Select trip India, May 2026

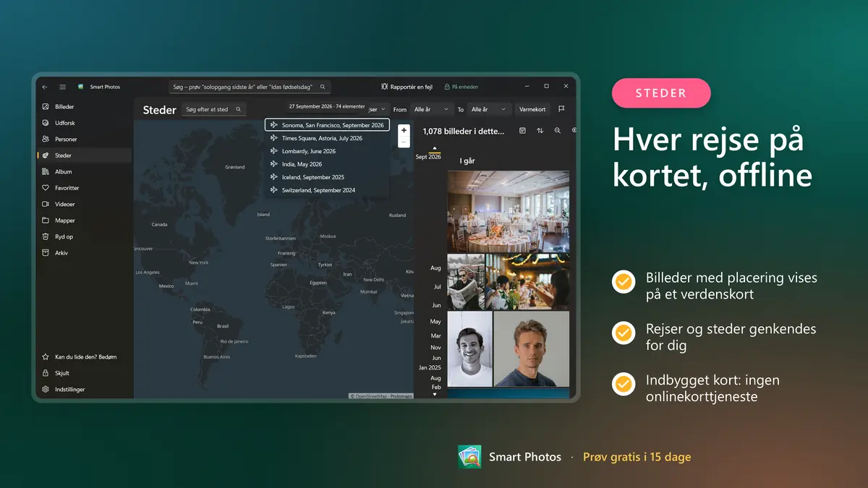328,164
